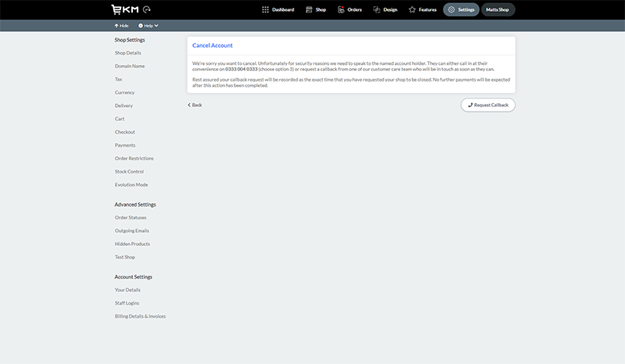Open Shop Details settings
Screen dimensions: 625x364
[128, 53]
